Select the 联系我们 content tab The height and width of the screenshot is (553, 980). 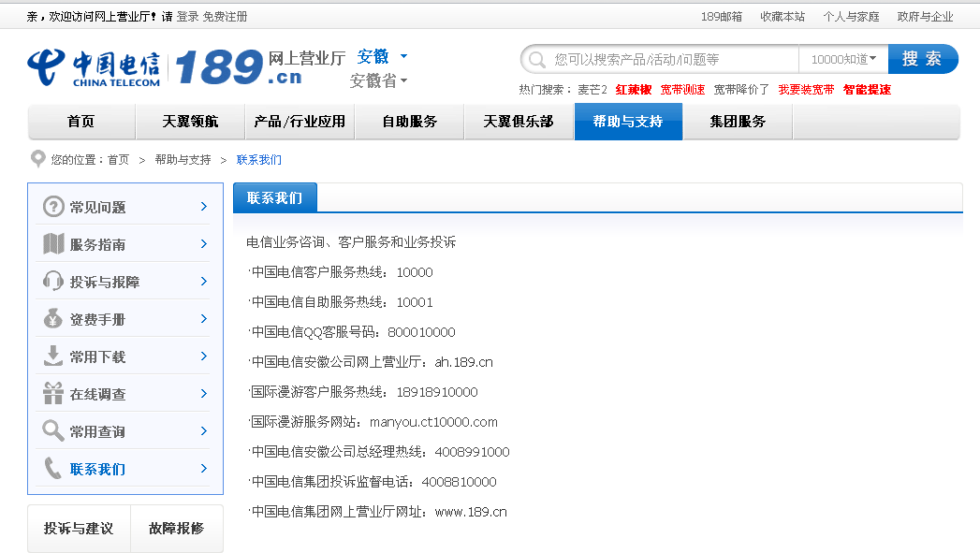[x=275, y=198]
